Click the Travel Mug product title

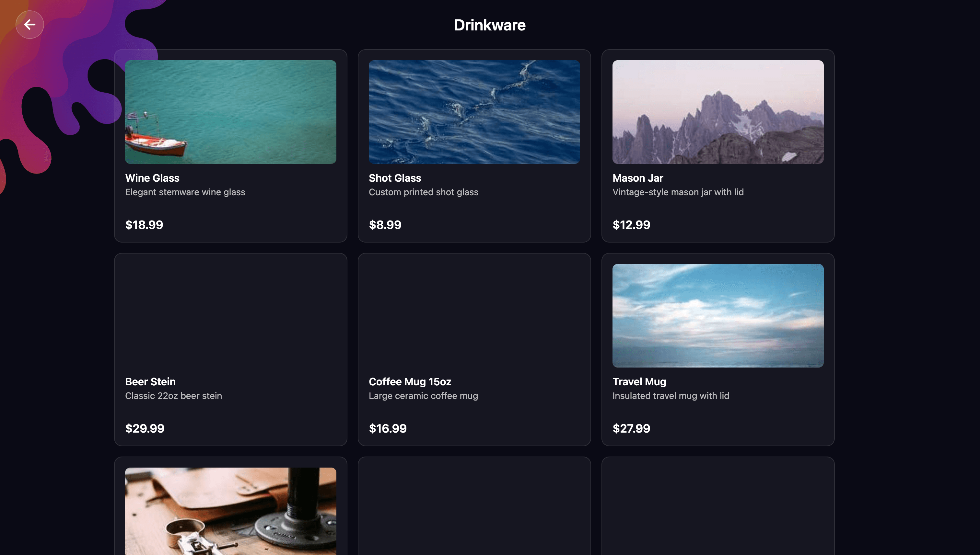pos(639,381)
